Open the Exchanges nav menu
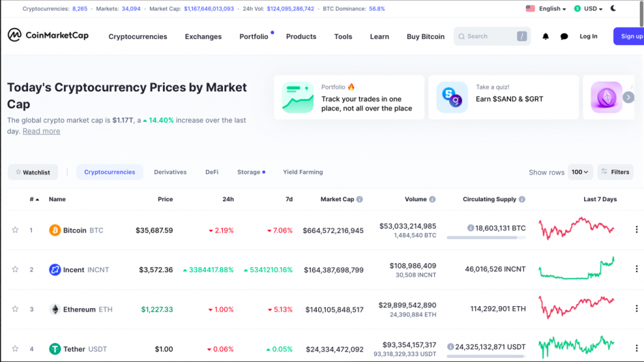This screenshot has width=644, height=362. 203,37
